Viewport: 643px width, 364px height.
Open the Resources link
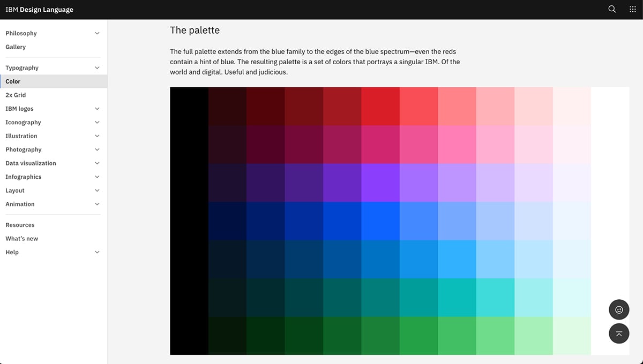(20, 225)
